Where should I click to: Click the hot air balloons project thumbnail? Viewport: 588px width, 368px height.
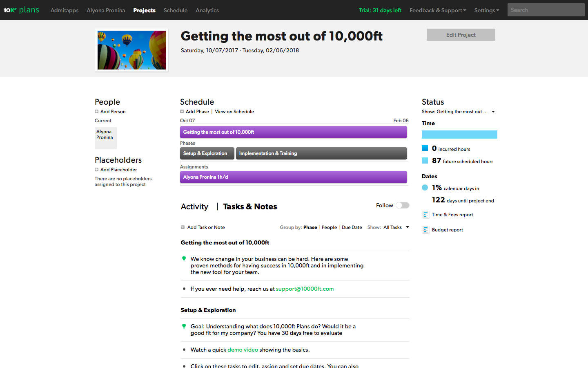pyautogui.click(x=131, y=50)
